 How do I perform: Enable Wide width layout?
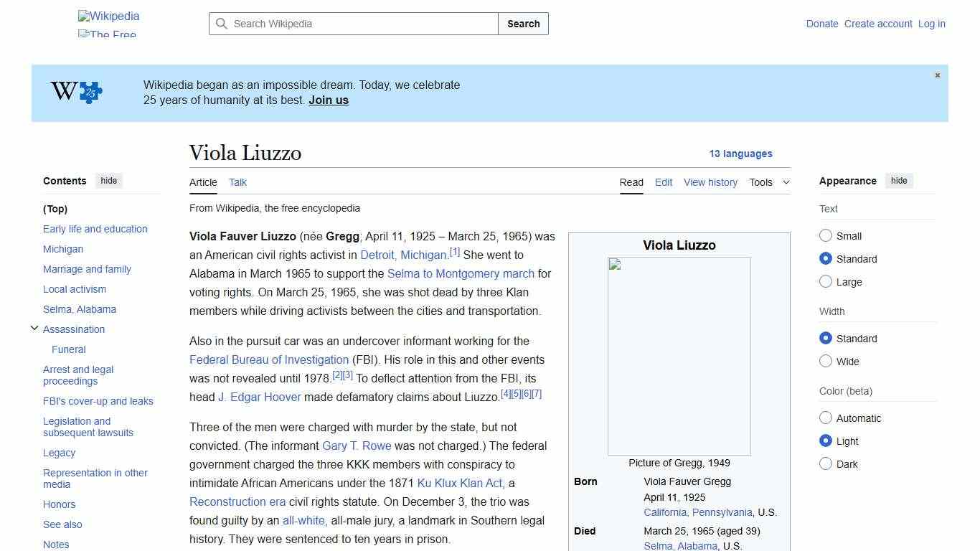[x=826, y=361]
